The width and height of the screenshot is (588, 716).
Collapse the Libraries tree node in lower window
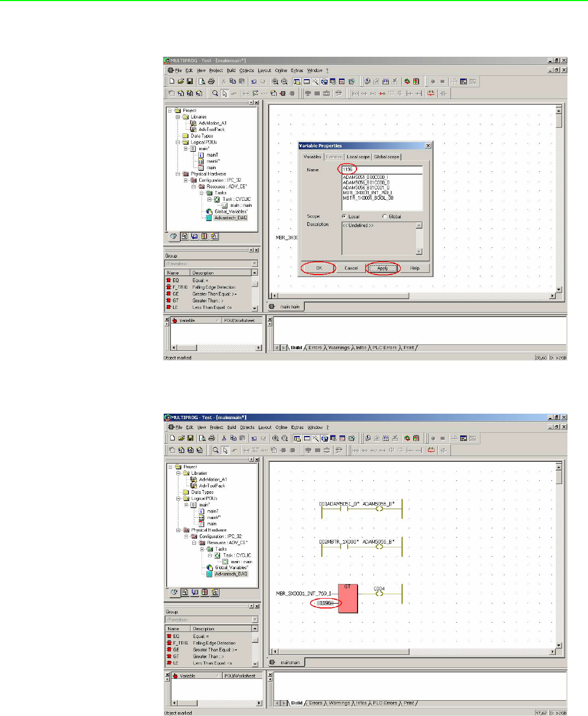pyautogui.click(x=178, y=473)
